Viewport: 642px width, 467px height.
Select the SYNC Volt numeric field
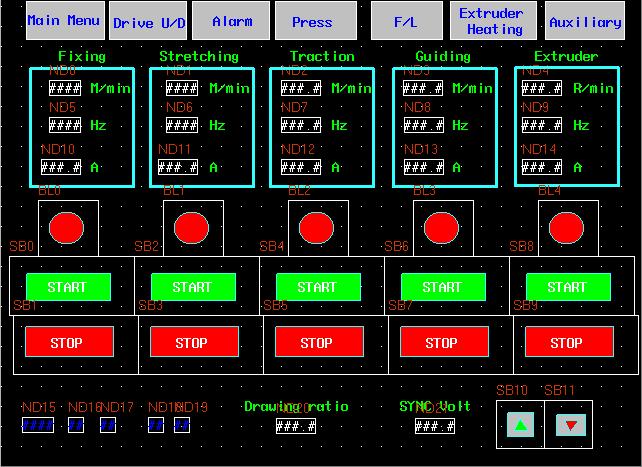click(435, 426)
